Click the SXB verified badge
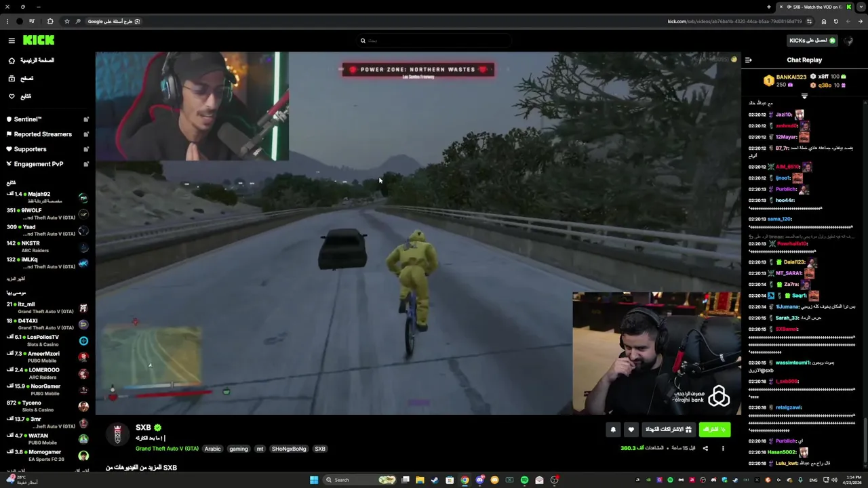Screen dimensions: 868x488 [157, 428]
